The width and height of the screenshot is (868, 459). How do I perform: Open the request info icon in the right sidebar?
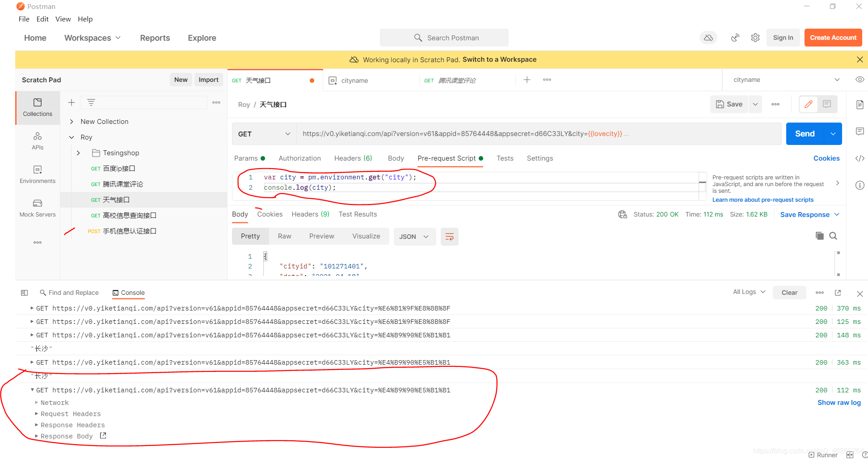860,185
